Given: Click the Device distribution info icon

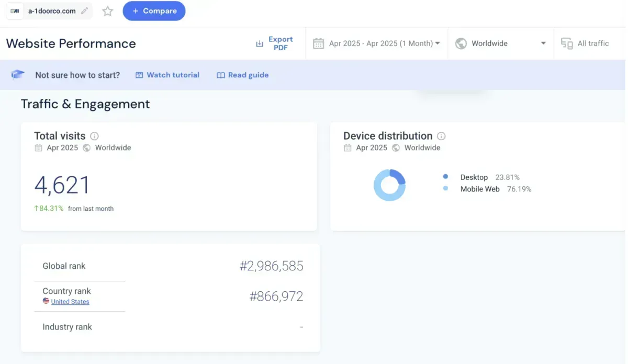Looking at the screenshot, I should 441,136.
